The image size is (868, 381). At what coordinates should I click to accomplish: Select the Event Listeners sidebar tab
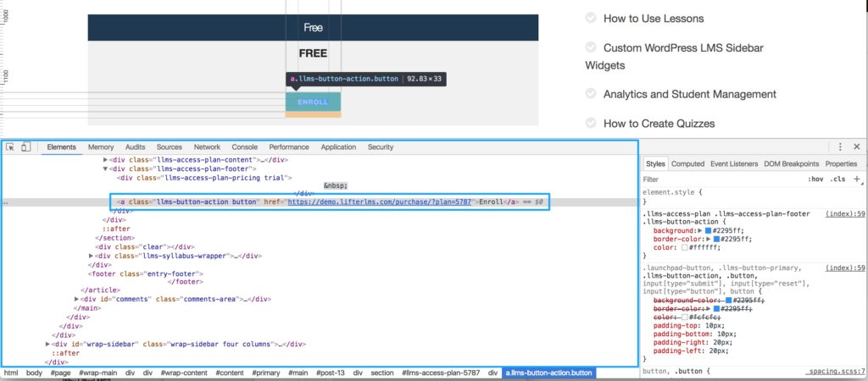click(734, 163)
